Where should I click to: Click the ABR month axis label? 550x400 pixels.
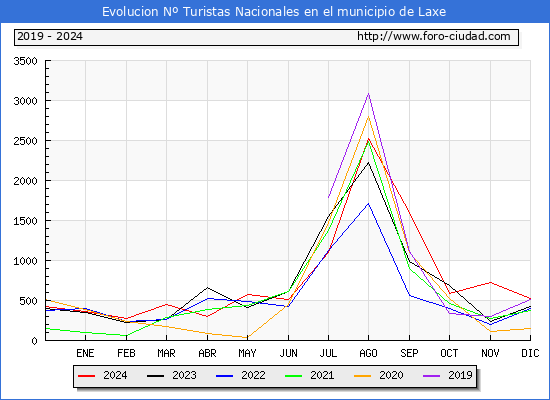click(x=207, y=353)
